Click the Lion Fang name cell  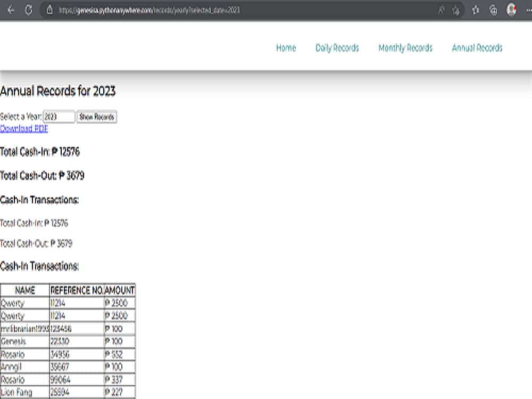[25, 393]
